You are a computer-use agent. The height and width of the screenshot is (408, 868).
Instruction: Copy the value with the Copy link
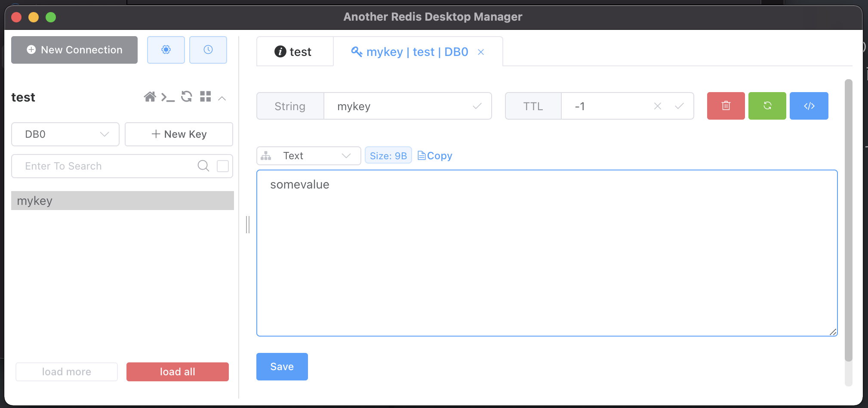click(435, 156)
